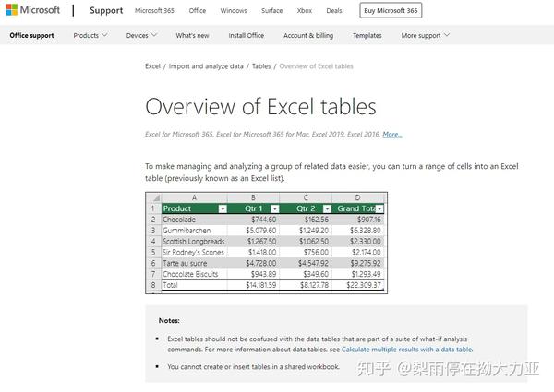The width and height of the screenshot is (554, 392).
Task: Open Import and analyze data breadcrumb
Action: click(x=206, y=66)
